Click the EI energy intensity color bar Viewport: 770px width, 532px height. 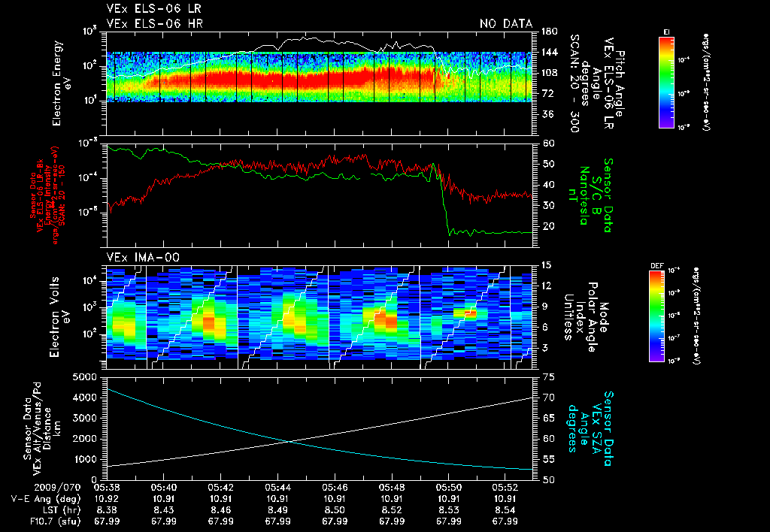(666, 82)
